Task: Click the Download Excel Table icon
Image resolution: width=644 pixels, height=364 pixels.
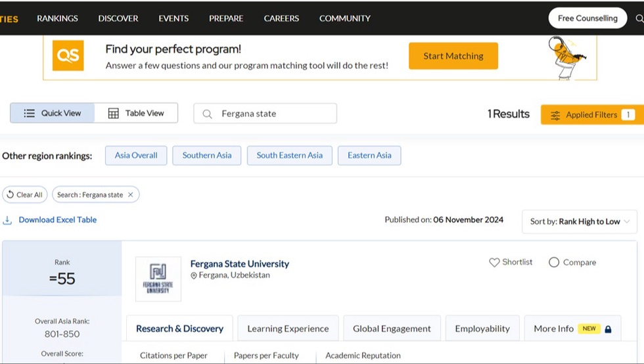Action: click(8, 220)
